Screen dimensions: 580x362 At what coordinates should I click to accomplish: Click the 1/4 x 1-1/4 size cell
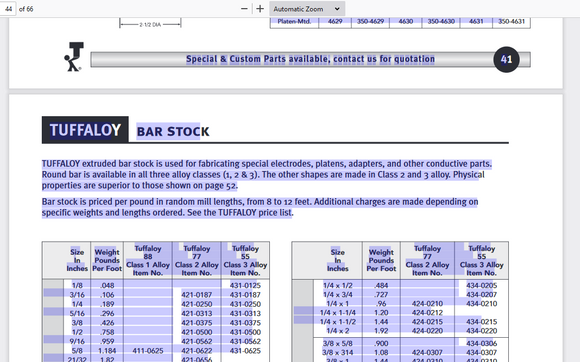pos(337,312)
